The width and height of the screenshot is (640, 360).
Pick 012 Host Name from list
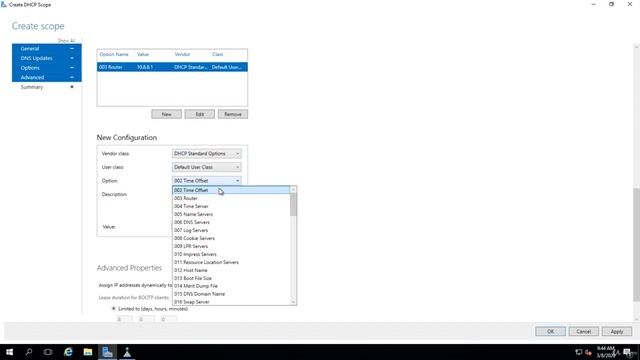click(231, 270)
